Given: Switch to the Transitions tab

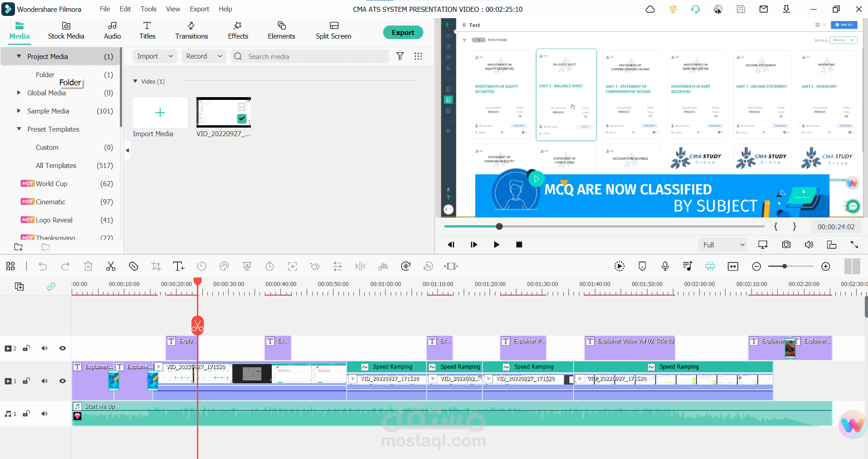Looking at the screenshot, I should click(x=191, y=31).
